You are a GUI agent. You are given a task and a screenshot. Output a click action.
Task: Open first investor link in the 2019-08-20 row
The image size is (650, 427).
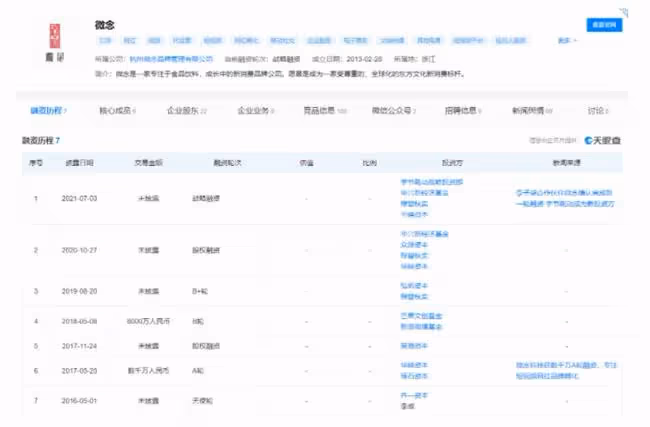point(414,286)
